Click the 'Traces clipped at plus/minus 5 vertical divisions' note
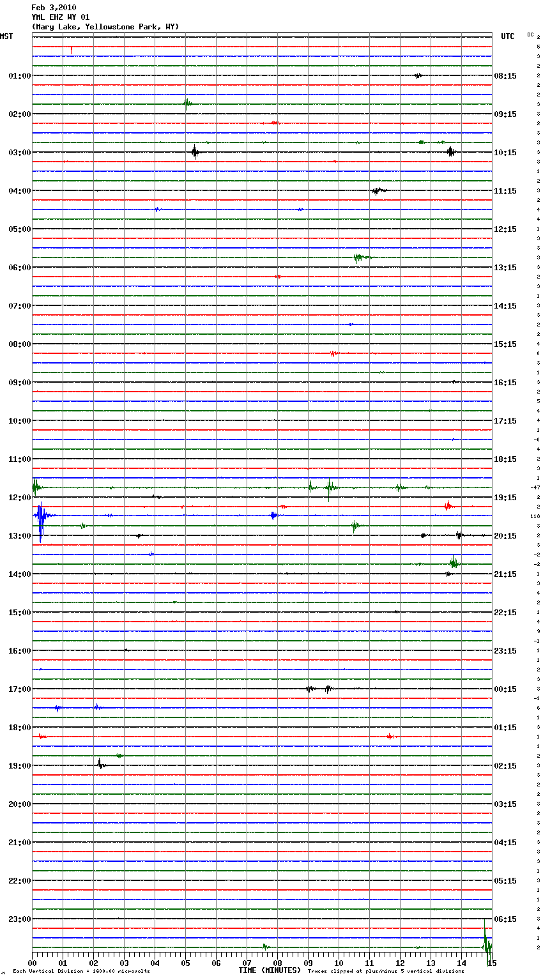 [386, 972]
